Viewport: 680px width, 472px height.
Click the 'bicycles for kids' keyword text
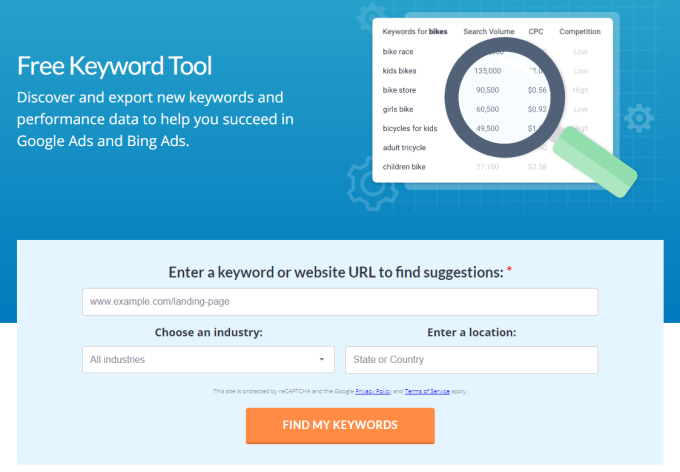[x=410, y=128]
